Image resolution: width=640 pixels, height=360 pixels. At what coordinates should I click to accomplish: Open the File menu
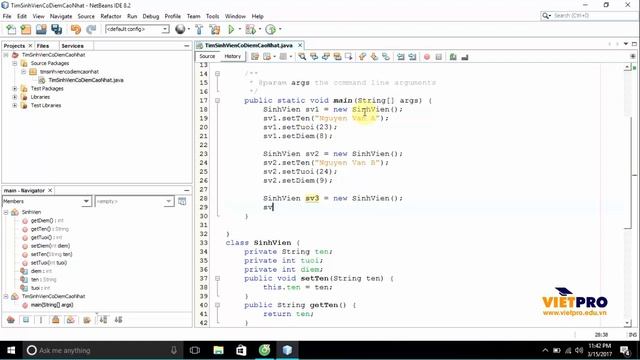7,16
